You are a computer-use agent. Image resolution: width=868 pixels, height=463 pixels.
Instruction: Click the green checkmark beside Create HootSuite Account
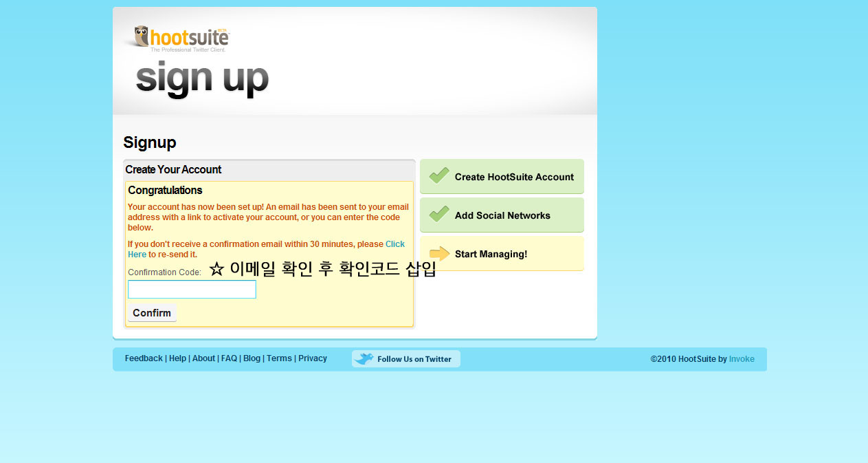[x=439, y=176]
